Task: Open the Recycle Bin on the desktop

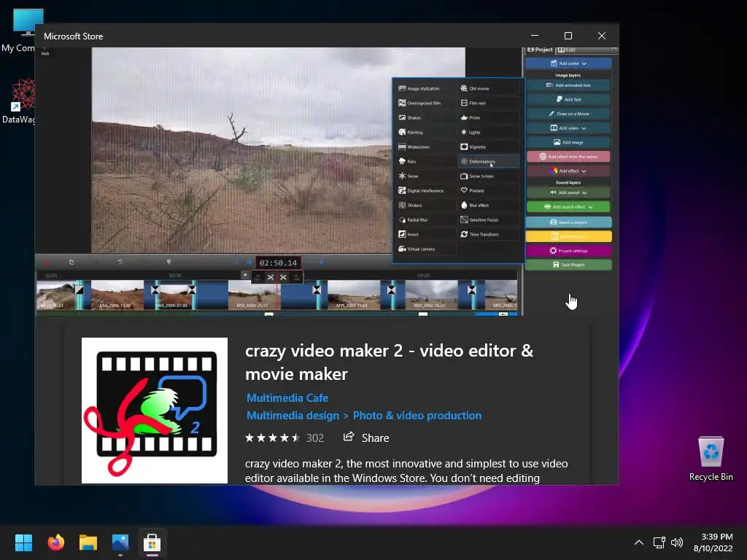Action: (711, 459)
